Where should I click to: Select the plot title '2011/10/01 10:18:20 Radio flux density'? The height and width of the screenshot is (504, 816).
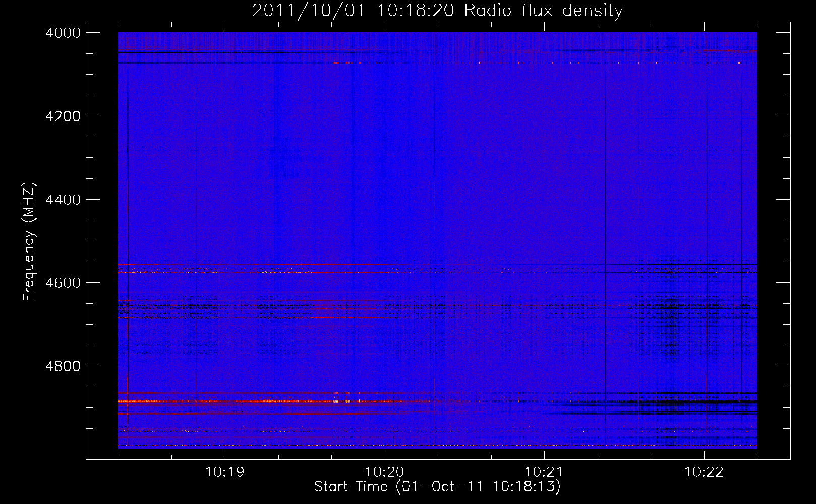437,10
